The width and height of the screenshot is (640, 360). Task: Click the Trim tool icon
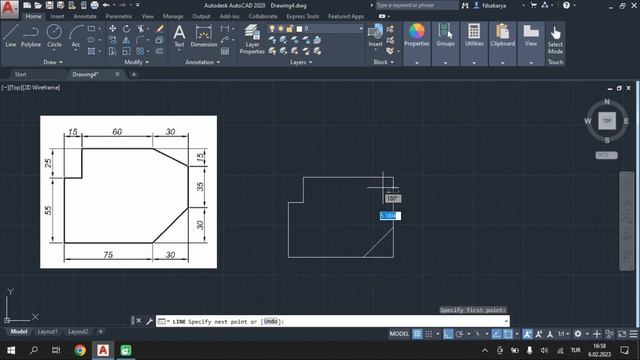140,29
